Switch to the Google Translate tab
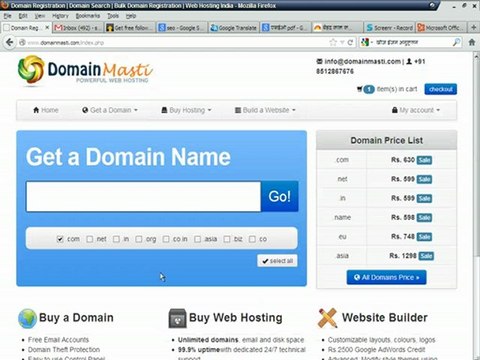Image resolution: width=480 pixels, height=360 pixels. (234, 28)
